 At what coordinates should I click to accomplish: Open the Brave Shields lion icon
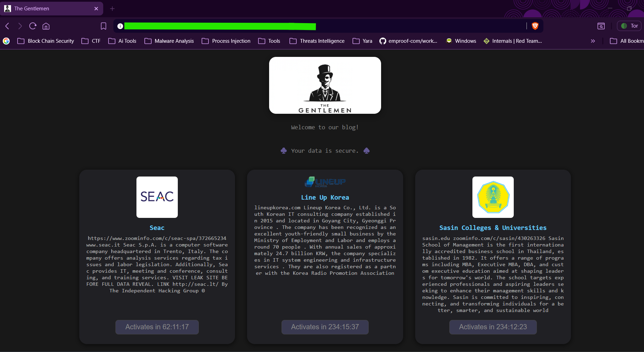point(535,26)
